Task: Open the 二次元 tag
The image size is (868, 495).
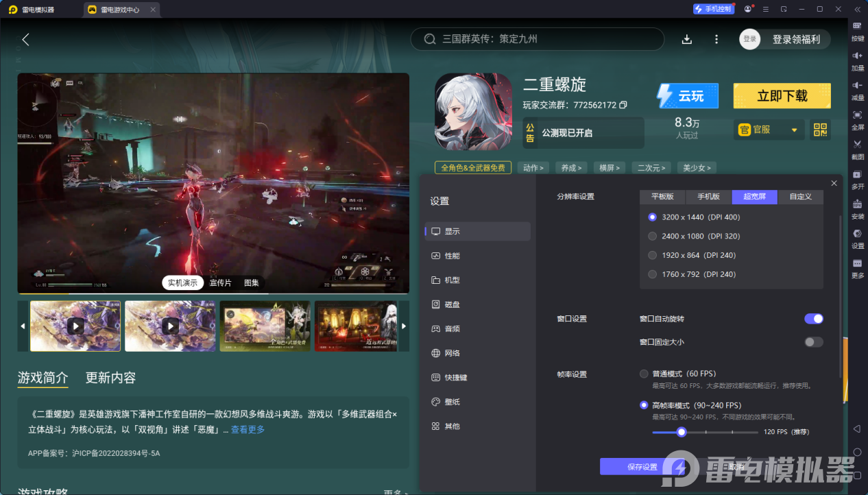Action: pyautogui.click(x=651, y=167)
